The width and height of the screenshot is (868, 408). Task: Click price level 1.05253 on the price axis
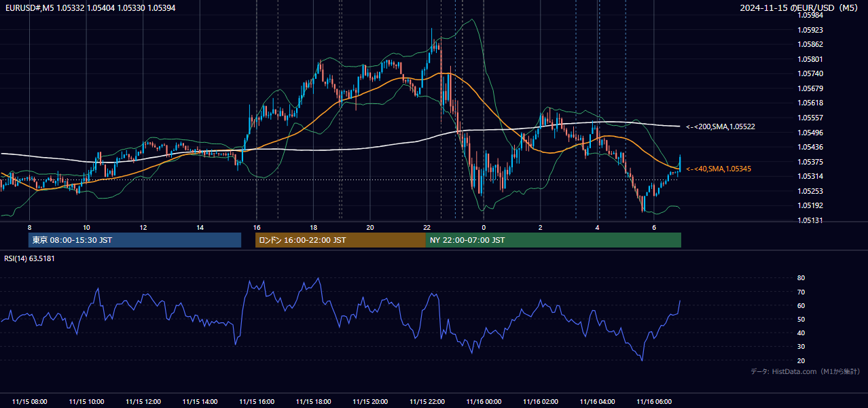point(810,191)
